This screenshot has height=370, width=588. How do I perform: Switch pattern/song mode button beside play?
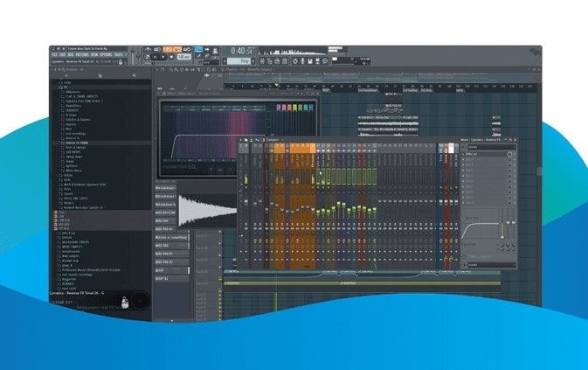147,57
